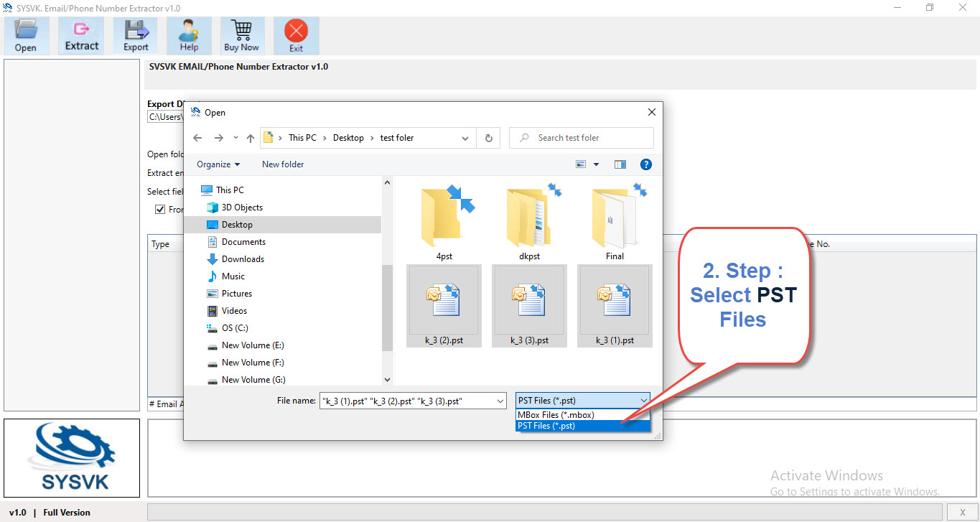Image resolution: width=980 pixels, height=522 pixels.
Task: Click the SYSVK logo
Action: click(x=72, y=457)
